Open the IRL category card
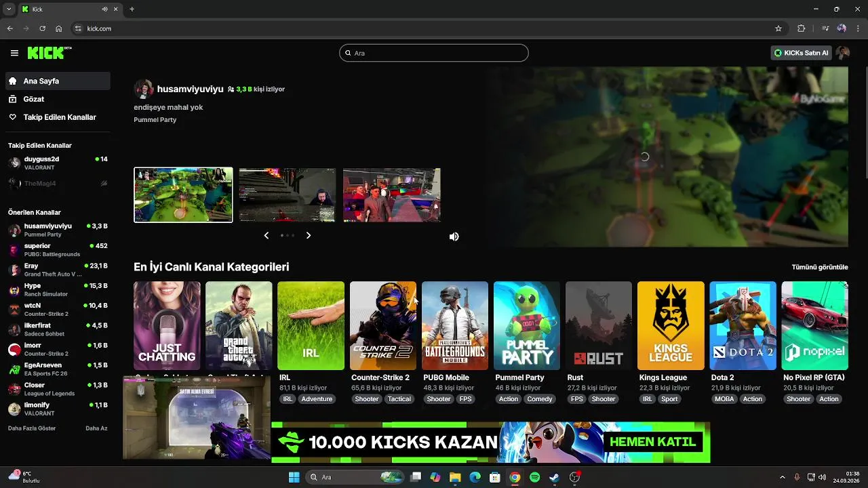The height and width of the screenshot is (488, 868). click(x=311, y=325)
